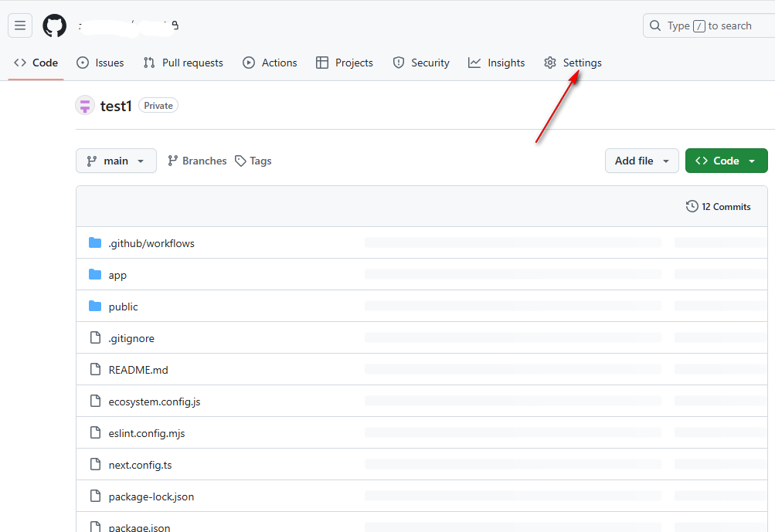View the Tags link
This screenshot has width=775, height=532.
coord(253,161)
